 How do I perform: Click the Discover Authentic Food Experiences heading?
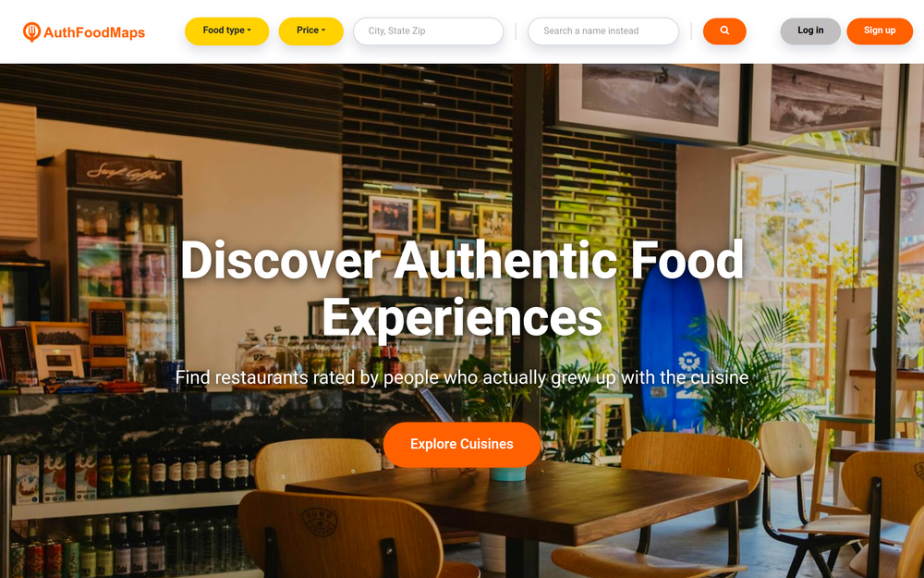click(462, 289)
